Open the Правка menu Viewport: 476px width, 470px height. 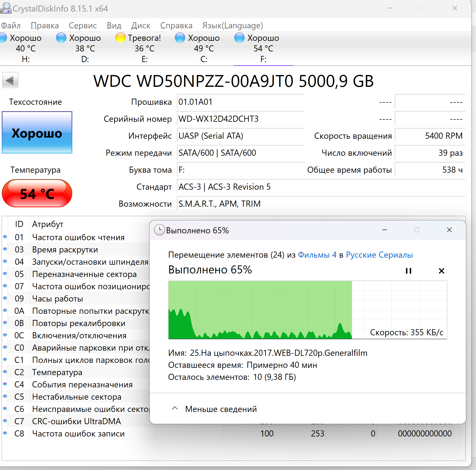click(45, 25)
